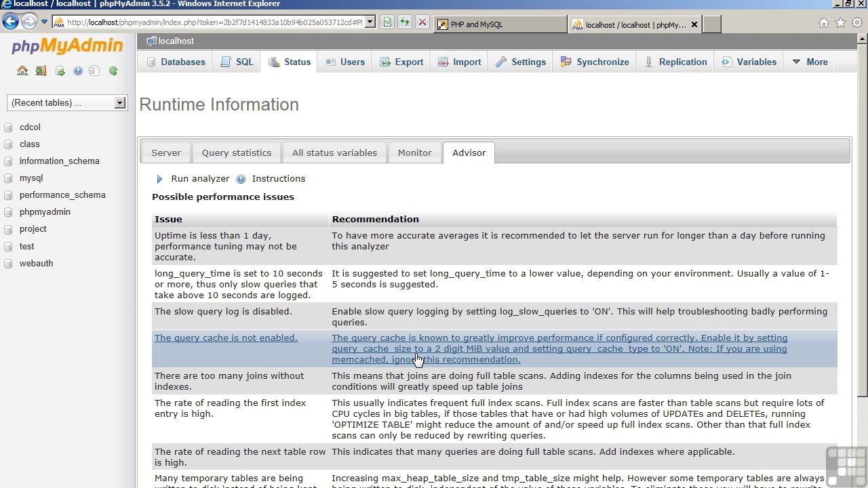
Task: Click the phpMyAdmin logo
Action: [x=67, y=46]
